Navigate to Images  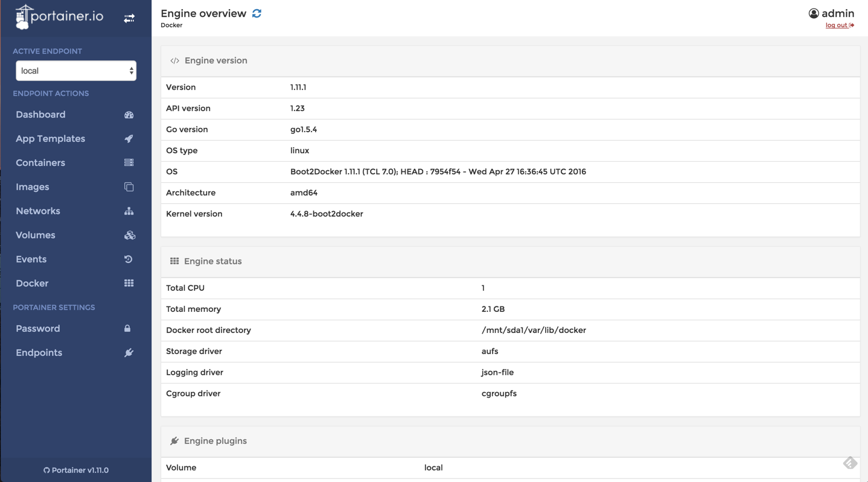(33, 187)
